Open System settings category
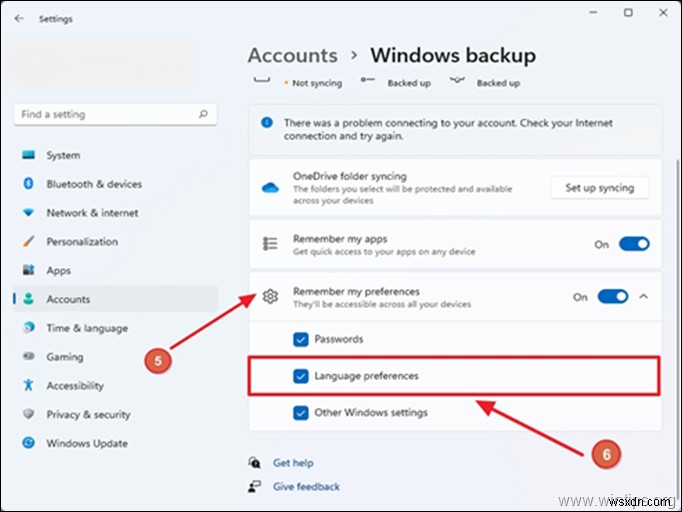 click(x=116, y=155)
